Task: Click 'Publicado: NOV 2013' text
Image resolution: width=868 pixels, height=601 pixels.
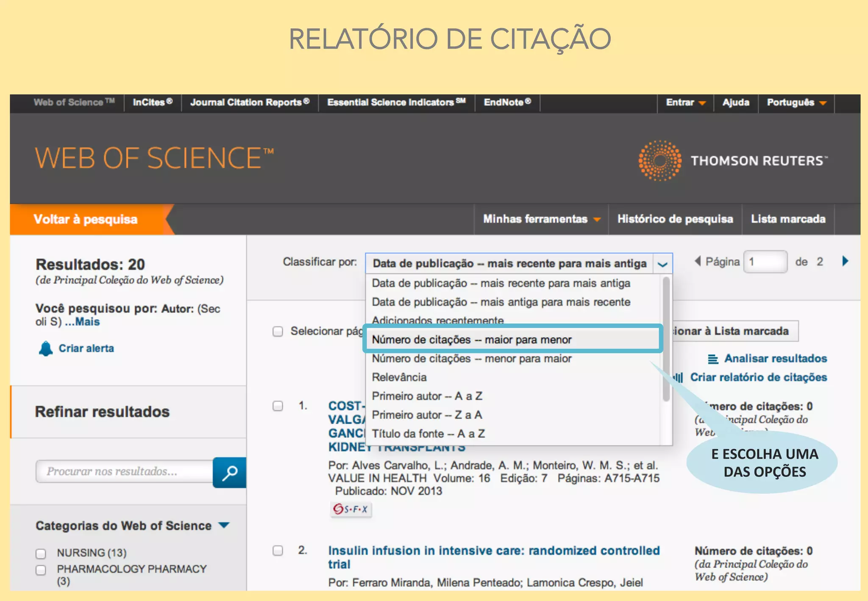Action: pyautogui.click(x=389, y=491)
